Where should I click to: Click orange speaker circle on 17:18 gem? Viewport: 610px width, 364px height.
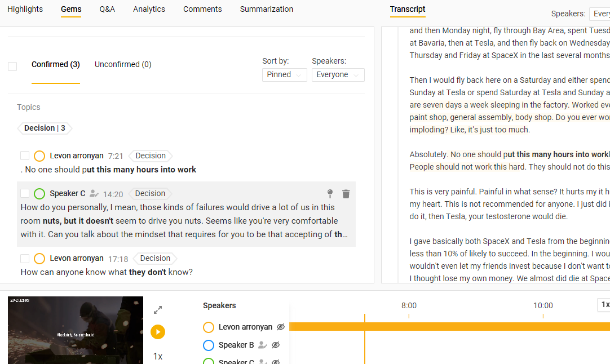coord(39,259)
